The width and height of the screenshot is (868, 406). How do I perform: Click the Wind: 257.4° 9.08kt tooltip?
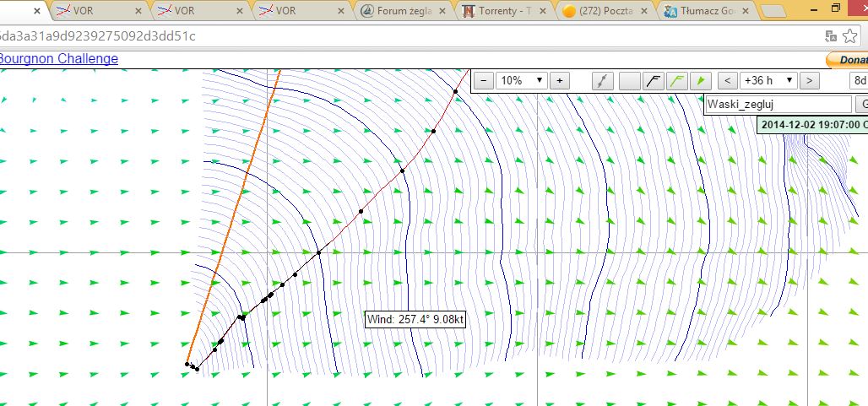[415, 319]
